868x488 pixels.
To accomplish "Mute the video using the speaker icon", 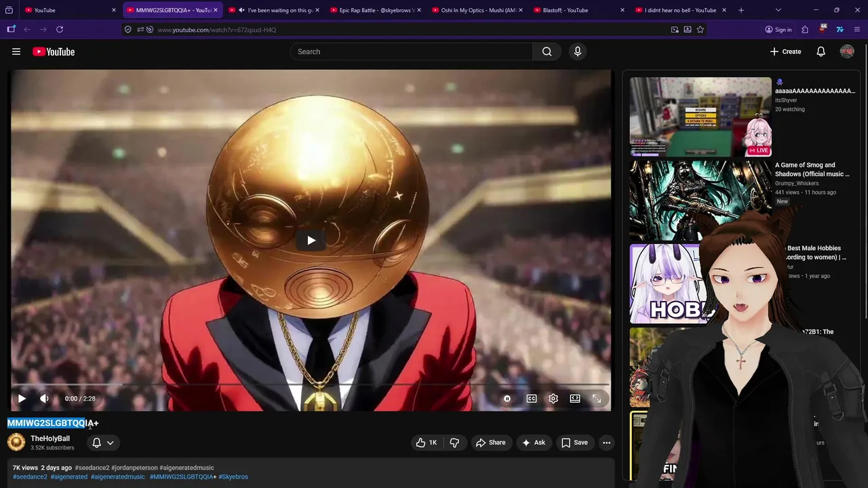I will pos(44,399).
